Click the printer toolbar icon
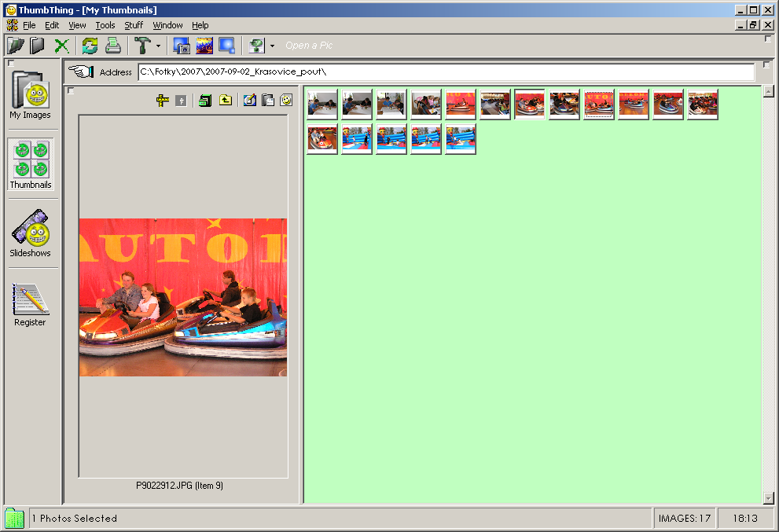779x532 pixels. (113, 46)
